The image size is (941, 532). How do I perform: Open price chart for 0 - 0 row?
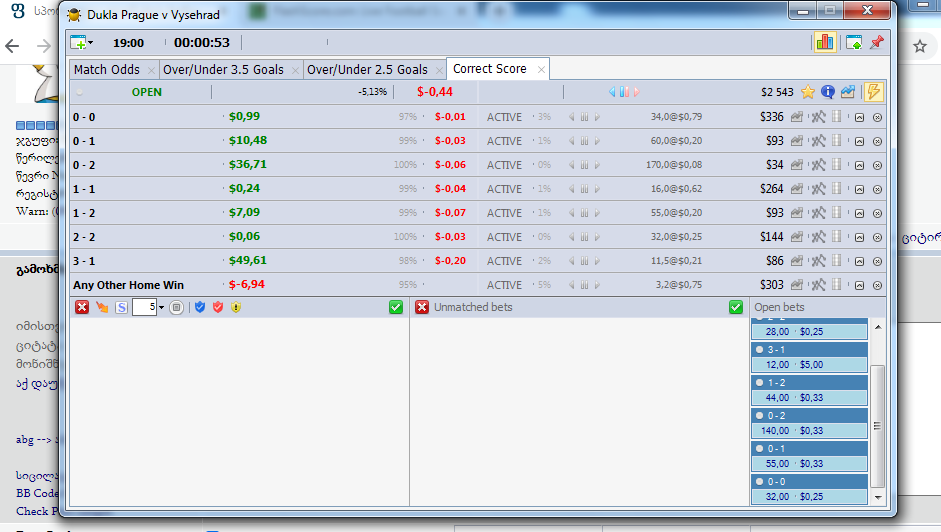(x=796, y=117)
